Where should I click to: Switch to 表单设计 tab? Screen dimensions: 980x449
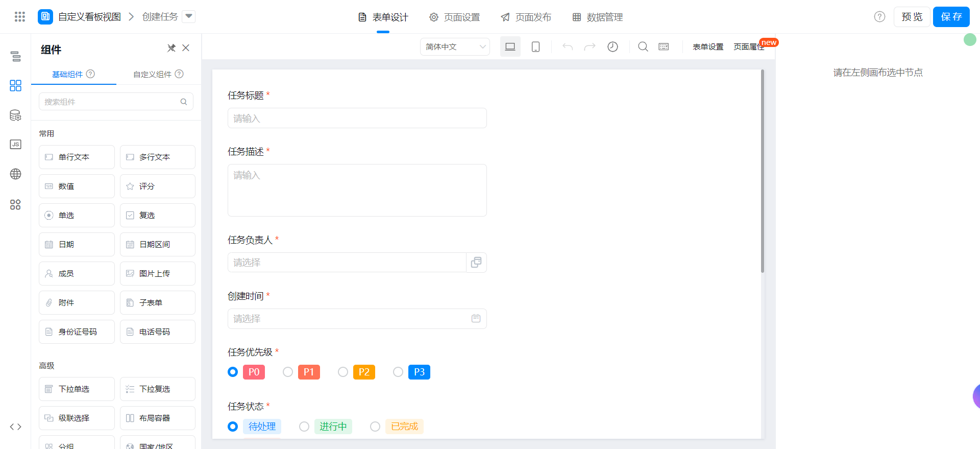pyautogui.click(x=383, y=17)
